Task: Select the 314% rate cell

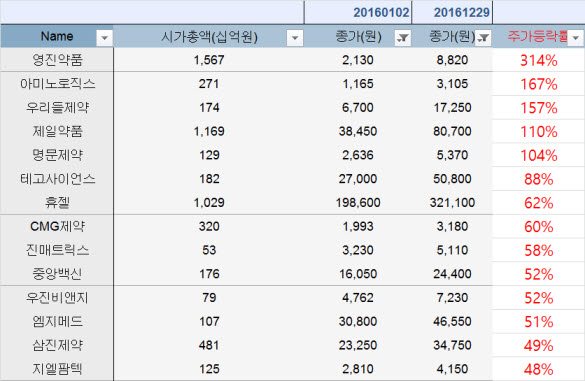Action: [x=538, y=60]
